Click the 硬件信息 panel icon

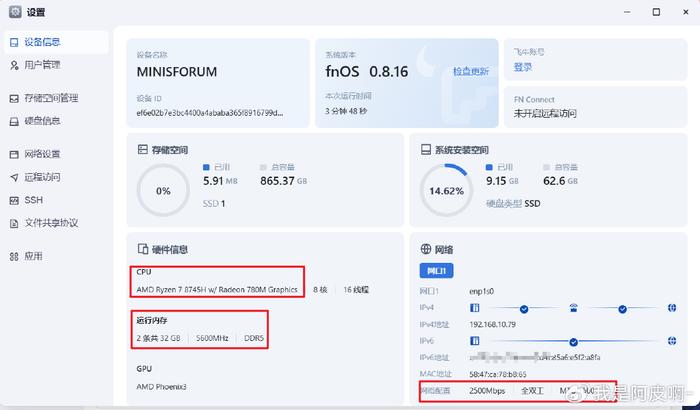(142, 249)
